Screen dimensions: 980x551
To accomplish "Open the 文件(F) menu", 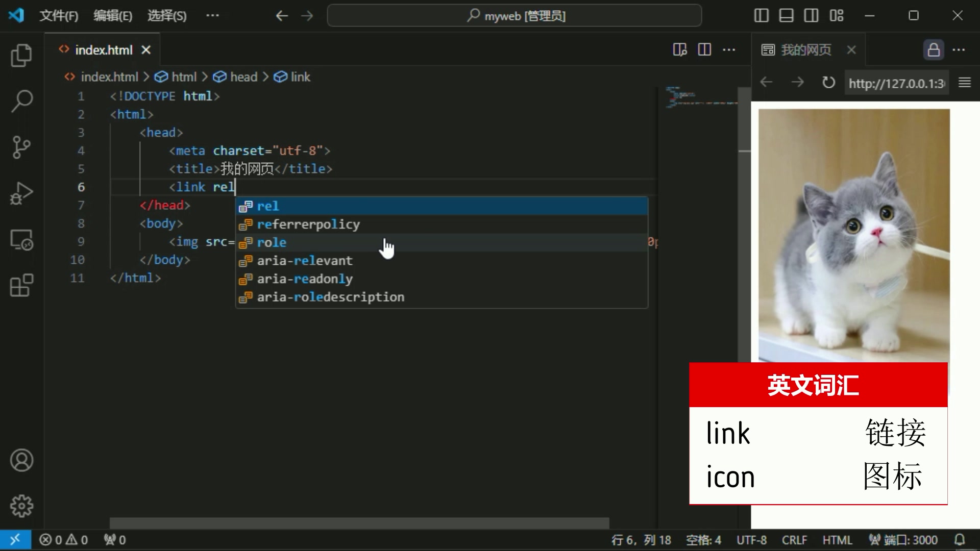I will 59,16.
